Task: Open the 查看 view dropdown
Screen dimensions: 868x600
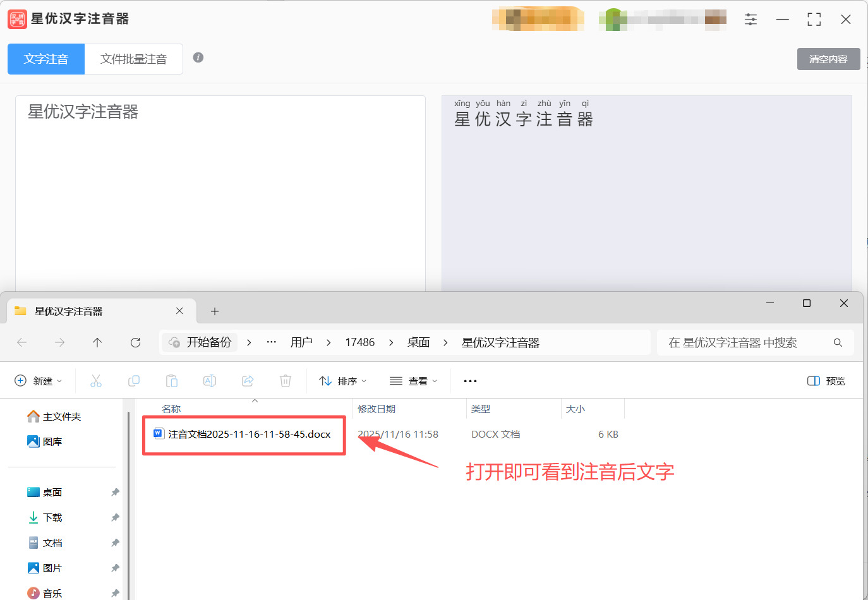Action: (413, 381)
